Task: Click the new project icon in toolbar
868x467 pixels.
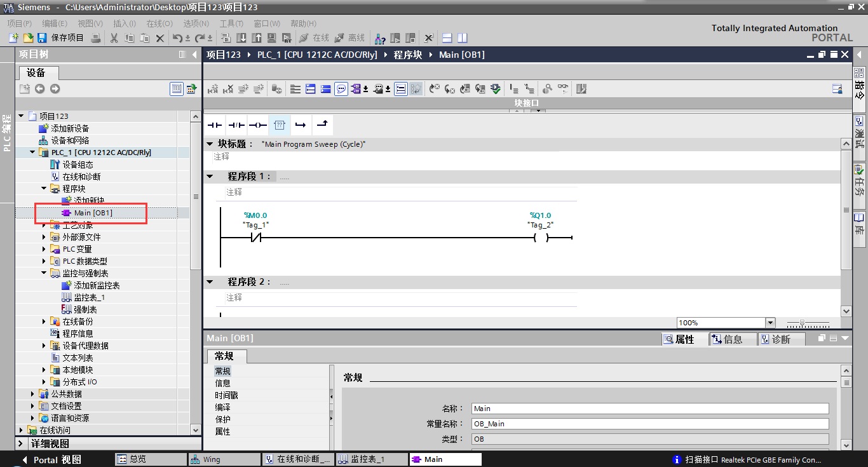Action: coord(13,38)
